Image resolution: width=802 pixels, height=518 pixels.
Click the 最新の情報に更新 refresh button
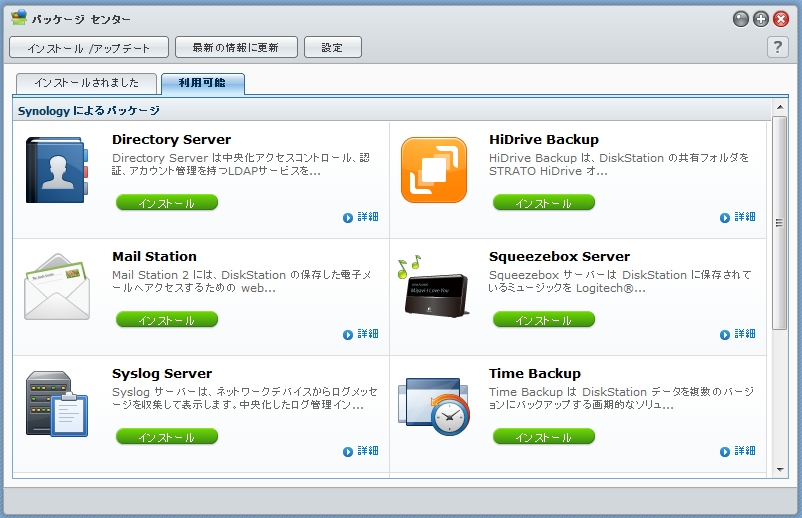(236, 47)
